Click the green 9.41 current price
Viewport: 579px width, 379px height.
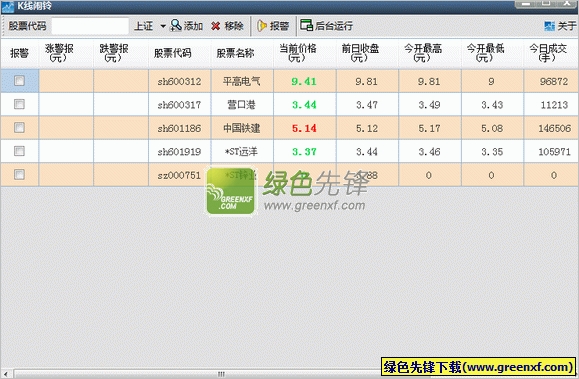click(x=304, y=81)
